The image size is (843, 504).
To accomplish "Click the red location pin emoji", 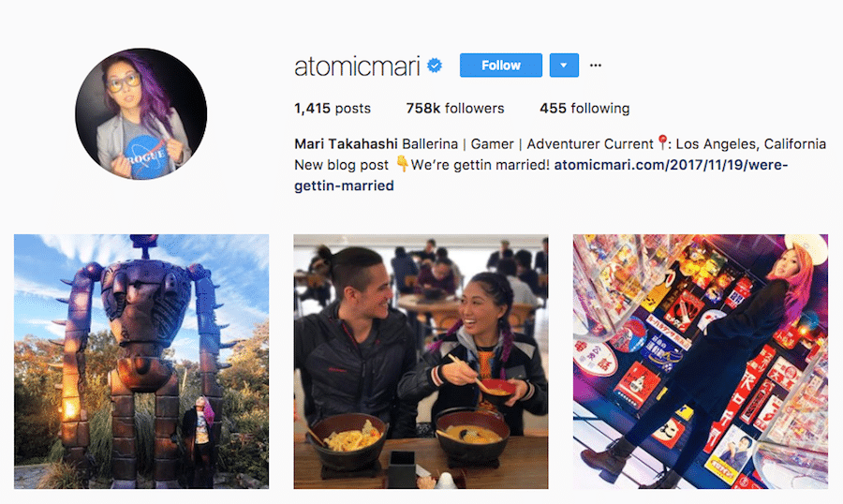I will [x=662, y=142].
